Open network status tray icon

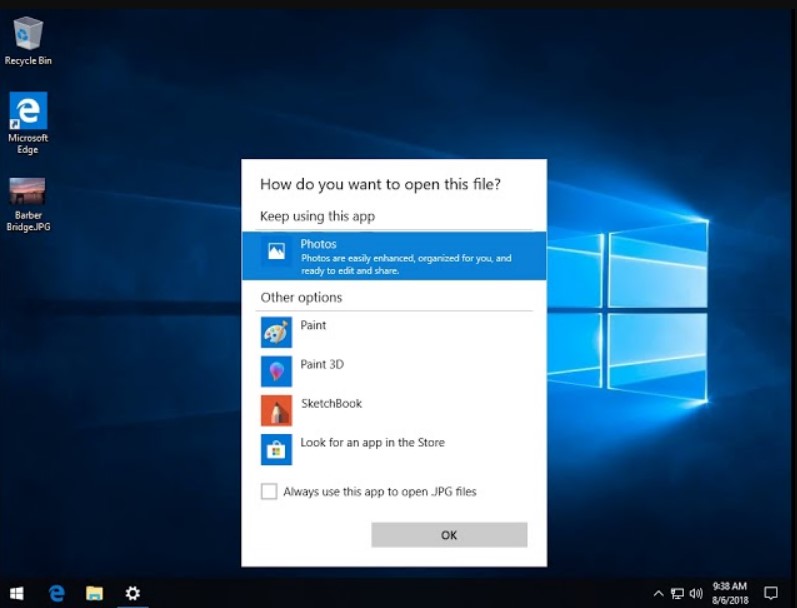coord(677,593)
